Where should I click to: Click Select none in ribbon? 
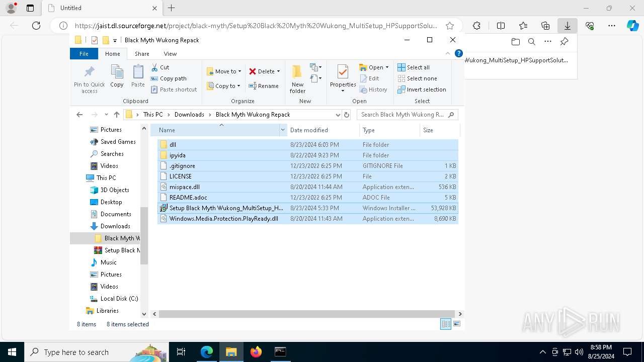417,78
